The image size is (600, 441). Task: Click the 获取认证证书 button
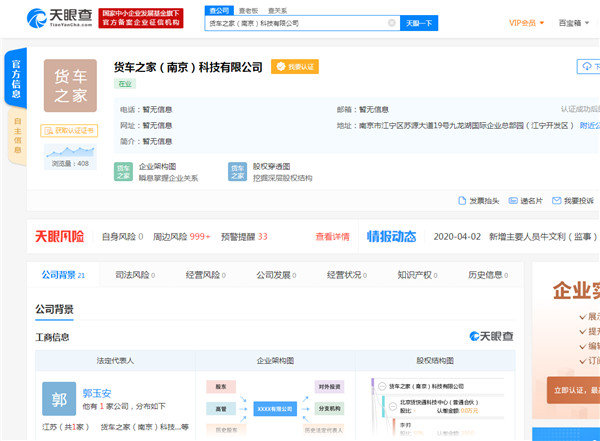coord(69,131)
